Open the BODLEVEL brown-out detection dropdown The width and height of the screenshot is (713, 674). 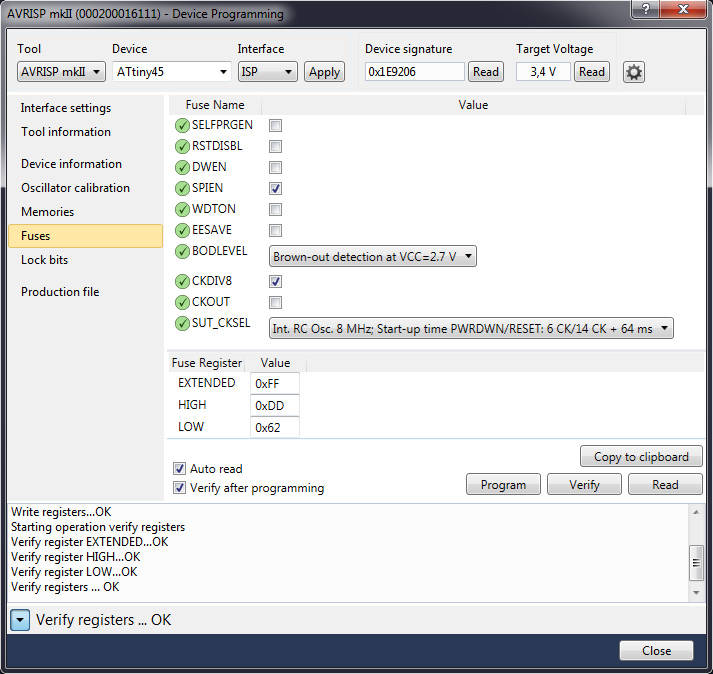click(x=372, y=257)
